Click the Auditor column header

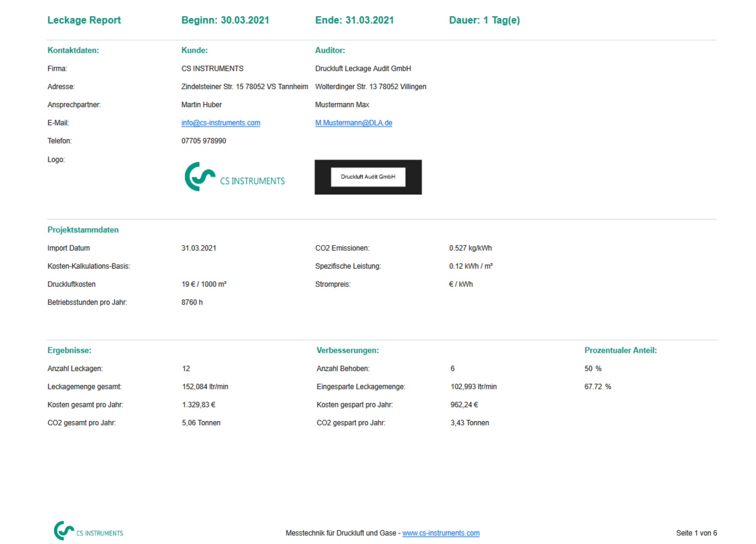[330, 50]
